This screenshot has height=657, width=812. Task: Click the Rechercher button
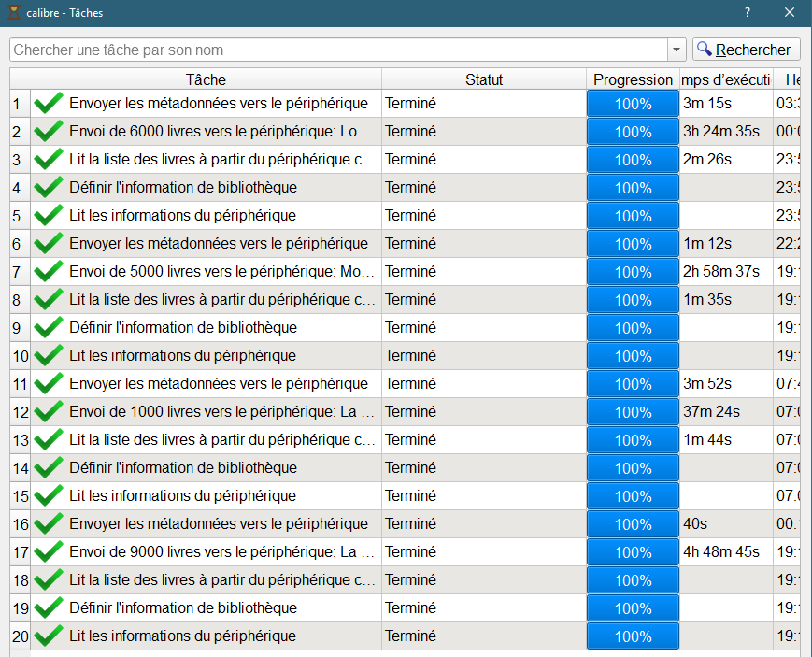pyautogui.click(x=747, y=50)
